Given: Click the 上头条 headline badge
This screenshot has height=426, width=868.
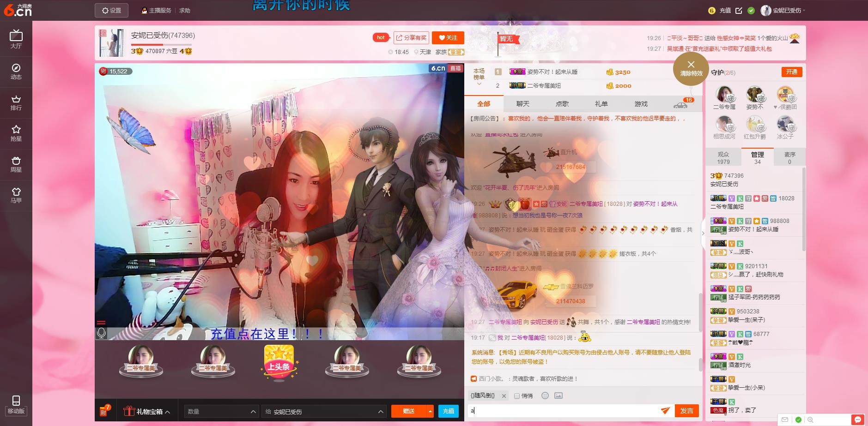Looking at the screenshot, I should (x=279, y=363).
